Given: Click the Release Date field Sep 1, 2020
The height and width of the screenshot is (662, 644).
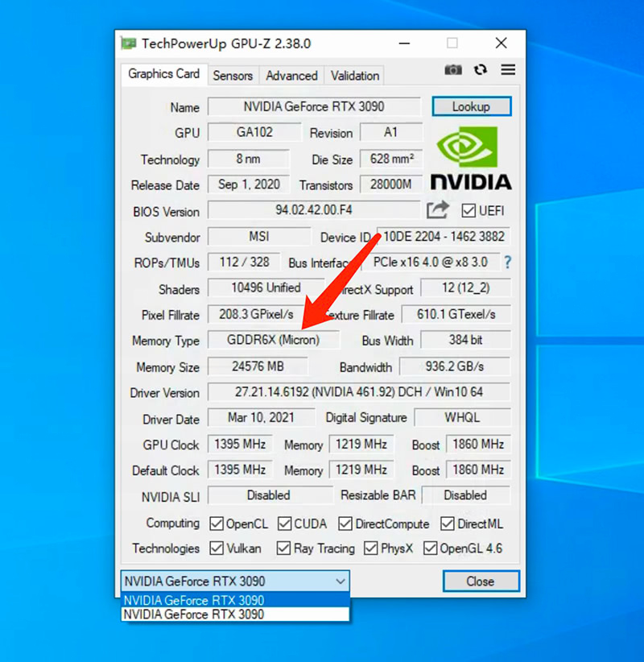Looking at the screenshot, I should click(249, 185).
